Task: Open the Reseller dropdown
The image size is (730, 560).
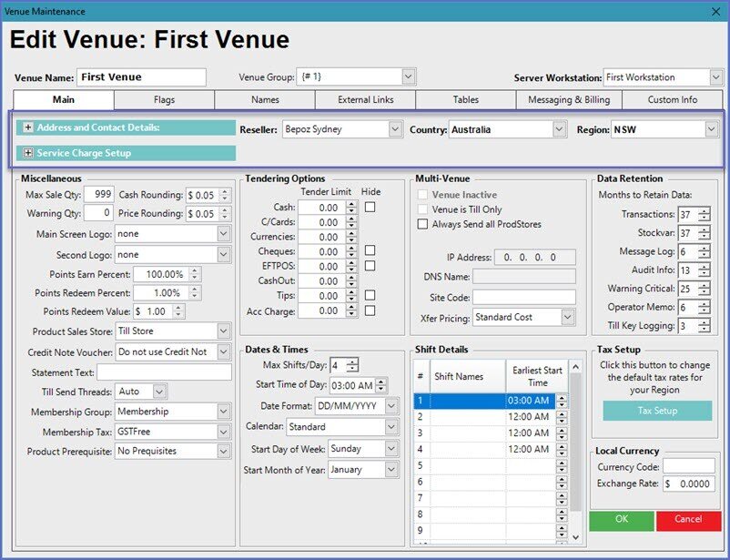Action: (394, 129)
